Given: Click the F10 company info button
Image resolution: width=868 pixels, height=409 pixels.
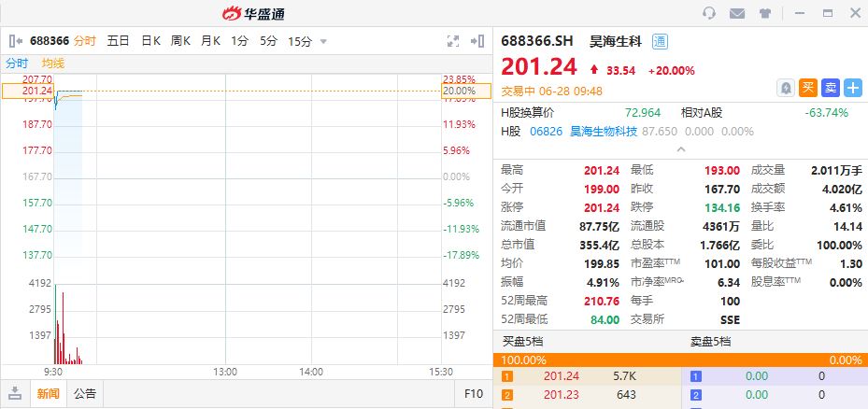Looking at the screenshot, I should pos(474,393).
